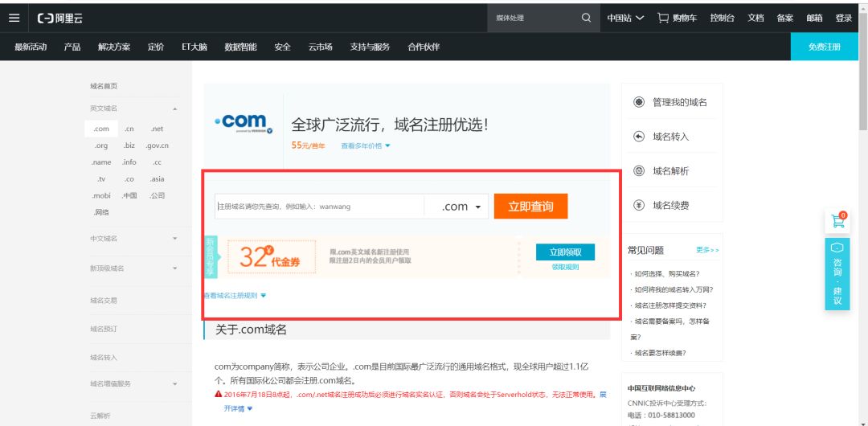Open the shopping cart icon in header
The image size is (868, 426).
pyautogui.click(x=662, y=18)
